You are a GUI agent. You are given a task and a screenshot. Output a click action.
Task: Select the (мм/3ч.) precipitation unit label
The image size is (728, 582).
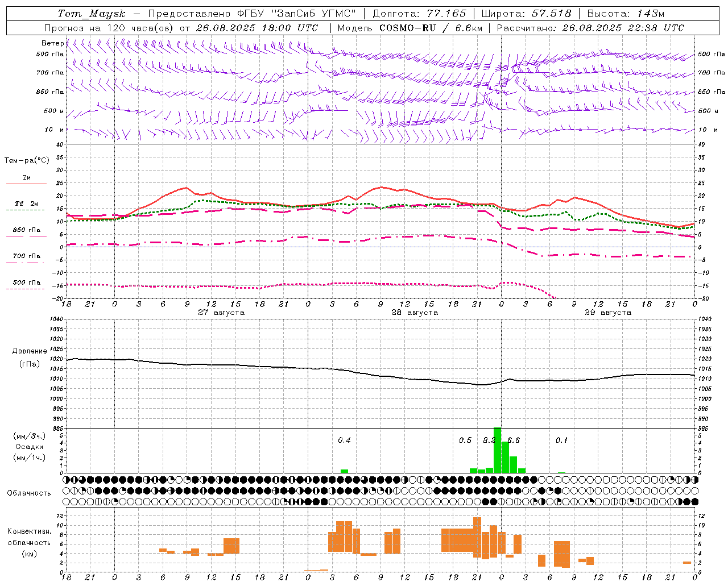30,436
